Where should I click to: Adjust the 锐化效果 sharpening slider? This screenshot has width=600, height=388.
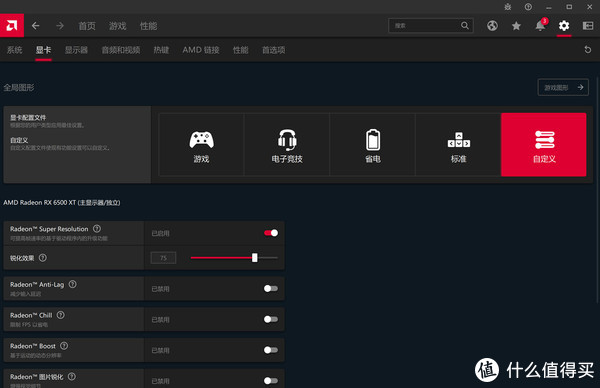click(234, 258)
